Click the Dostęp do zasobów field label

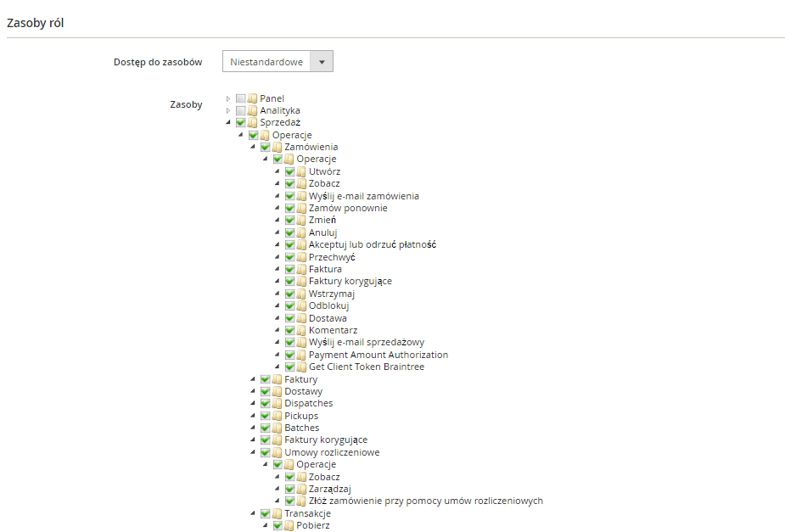[x=158, y=62]
